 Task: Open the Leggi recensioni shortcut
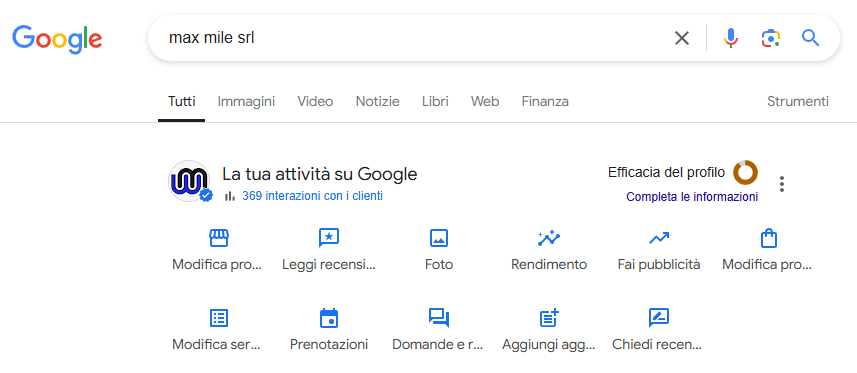tap(329, 250)
